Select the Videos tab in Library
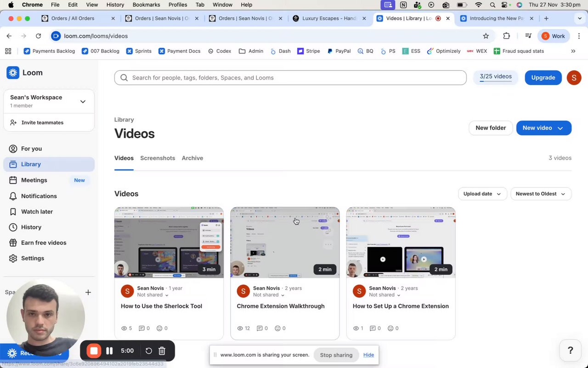Screen dimensions: 588x368 124,158
